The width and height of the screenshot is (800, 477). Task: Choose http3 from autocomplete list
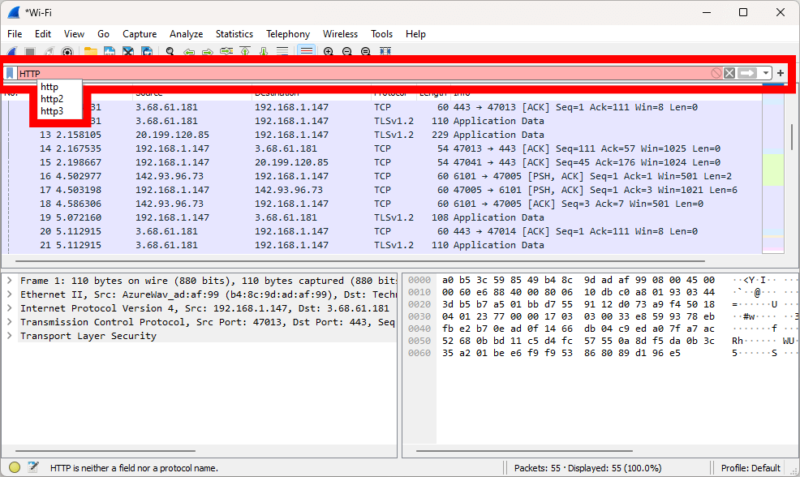click(x=52, y=111)
